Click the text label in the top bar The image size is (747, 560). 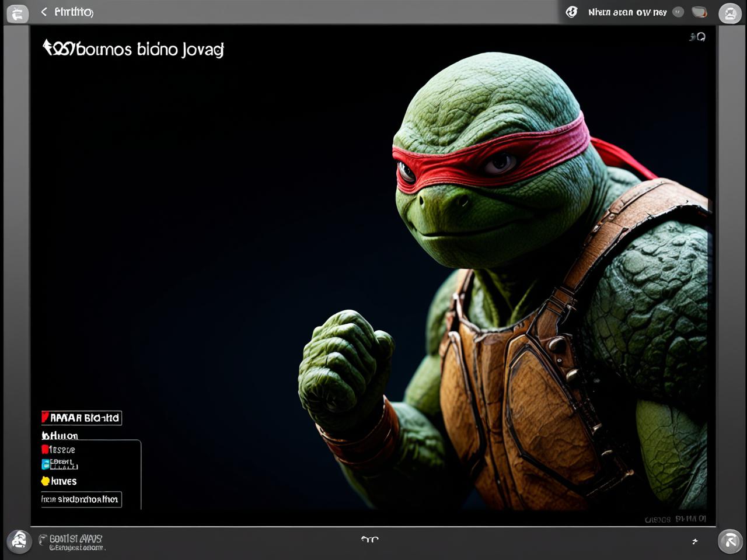[x=627, y=12]
